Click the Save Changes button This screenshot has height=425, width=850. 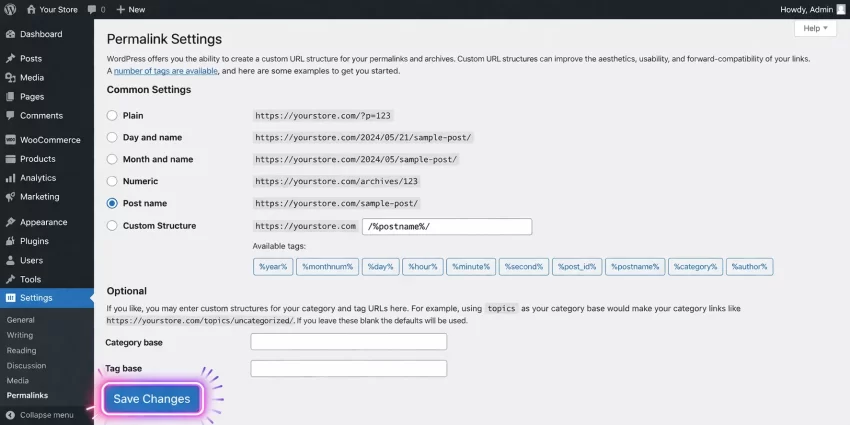[152, 399]
